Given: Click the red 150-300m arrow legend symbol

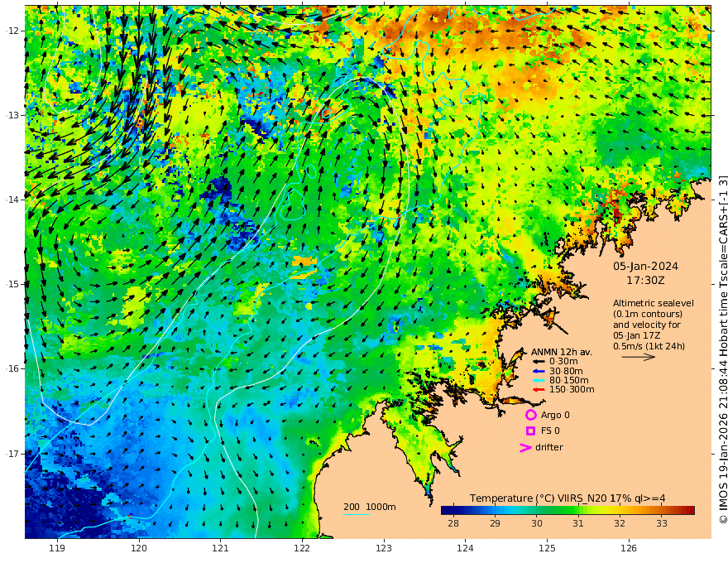Looking at the screenshot, I should [538, 390].
